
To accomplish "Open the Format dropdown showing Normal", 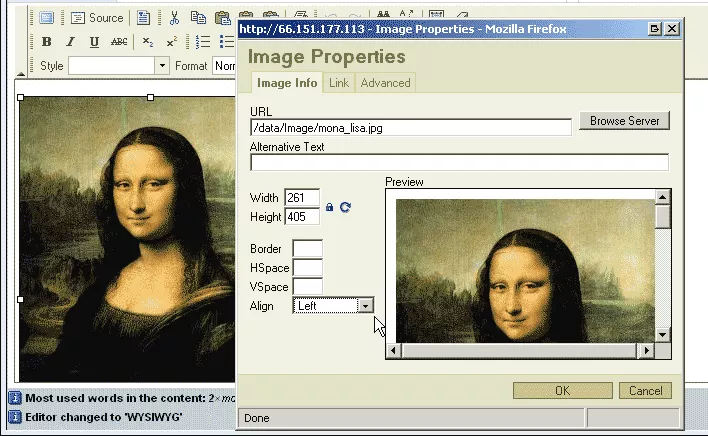I will (x=224, y=66).
